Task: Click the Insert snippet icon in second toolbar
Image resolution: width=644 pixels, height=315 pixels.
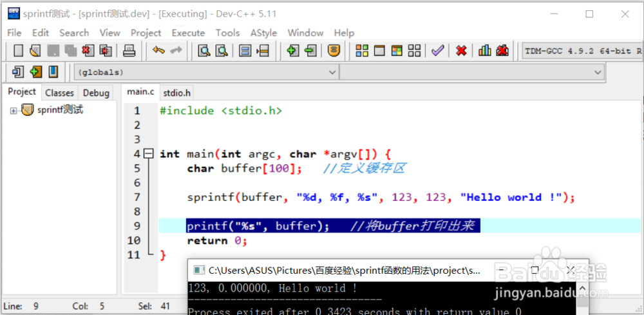Action: click(x=18, y=72)
